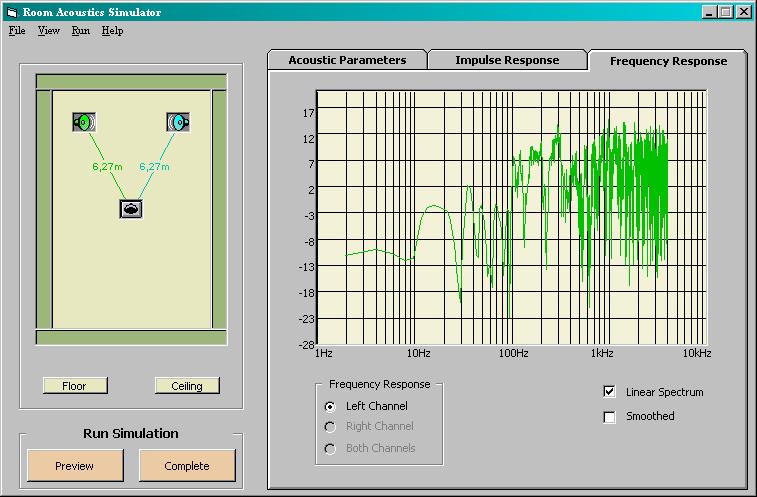The image size is (757, 497).
Task: Enable the Smoothed checkbox
Action: pyautogui.click(x=609, y=416)
